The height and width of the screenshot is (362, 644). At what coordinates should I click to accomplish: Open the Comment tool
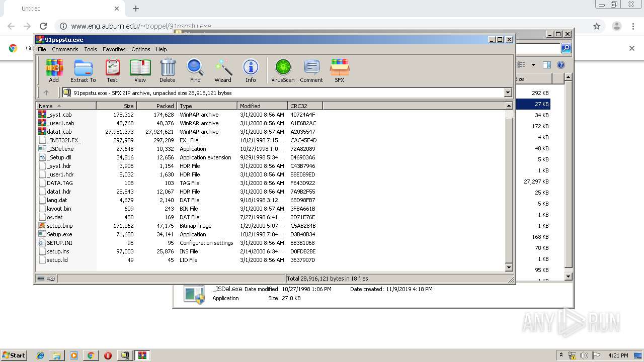(x=311, y=70)
